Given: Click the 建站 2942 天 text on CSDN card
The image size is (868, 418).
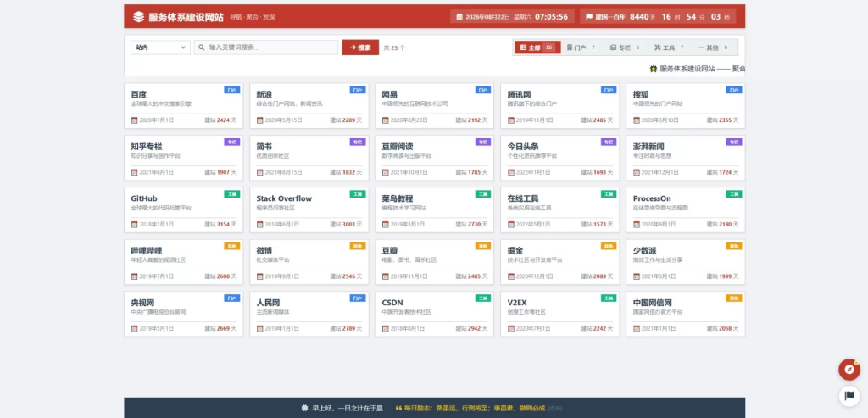Looking at the screenshot, I should 471,328.
